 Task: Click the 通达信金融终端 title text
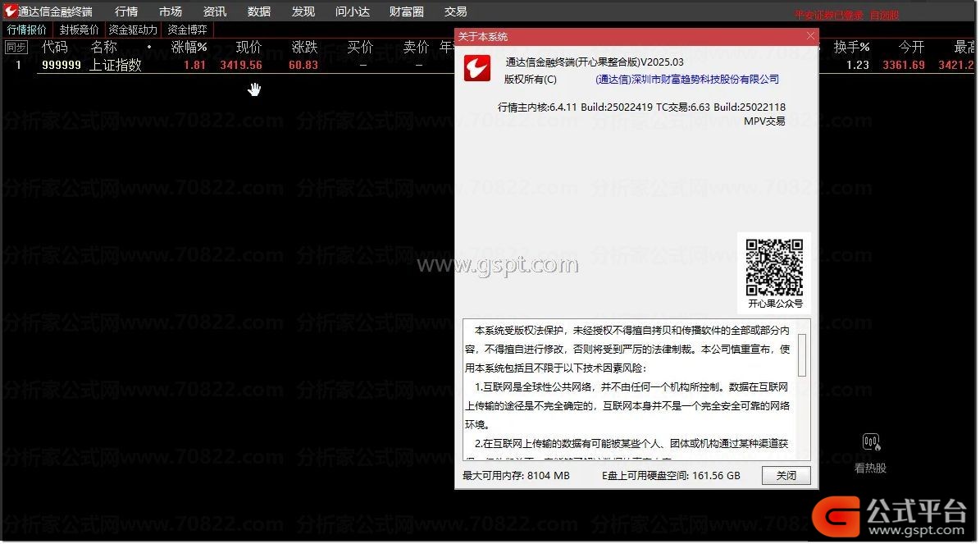click(55, 11)
